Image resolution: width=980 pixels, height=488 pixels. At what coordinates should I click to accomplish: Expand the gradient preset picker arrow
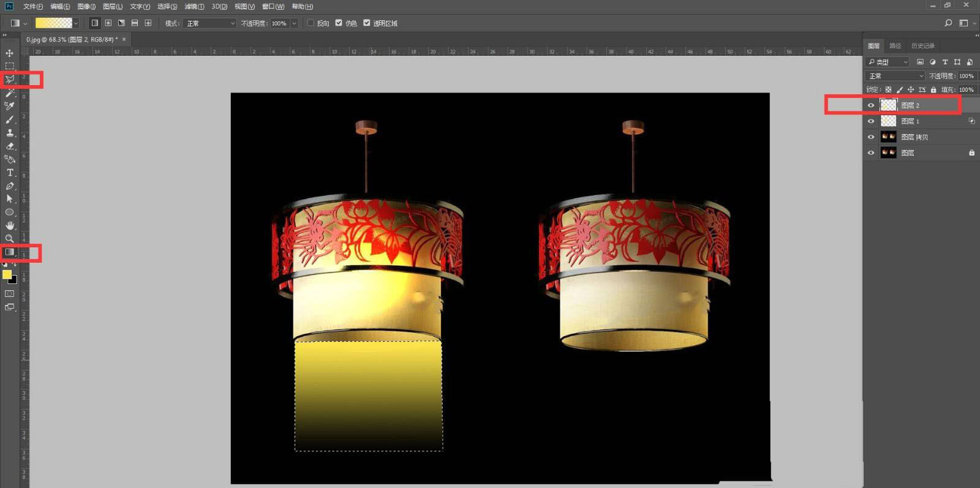(x=76, y=23)
